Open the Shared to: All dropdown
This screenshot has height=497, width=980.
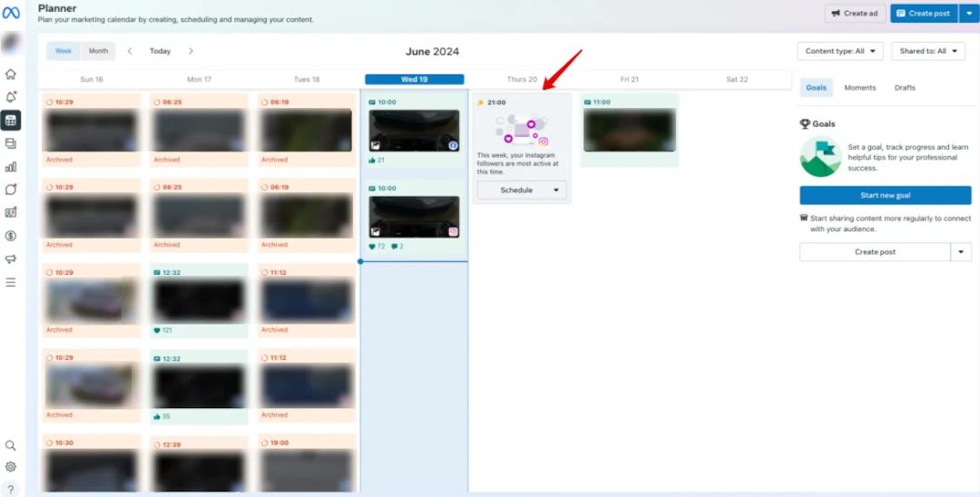(928, 51)
